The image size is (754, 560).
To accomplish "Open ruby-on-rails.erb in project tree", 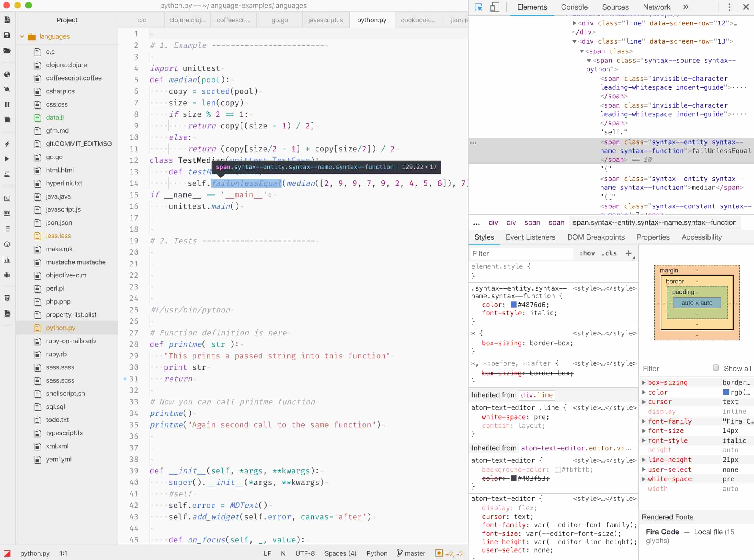I will pyautogui.click(x=71, y=341).
